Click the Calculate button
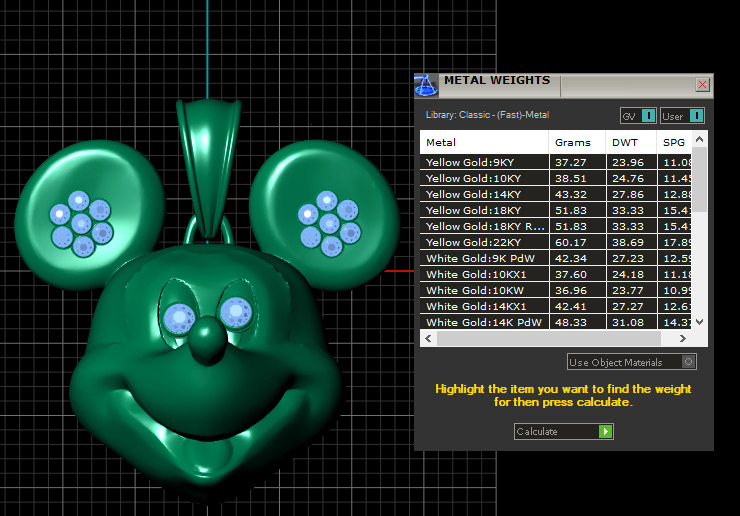740x516 pixels. [x=563, y=431]
